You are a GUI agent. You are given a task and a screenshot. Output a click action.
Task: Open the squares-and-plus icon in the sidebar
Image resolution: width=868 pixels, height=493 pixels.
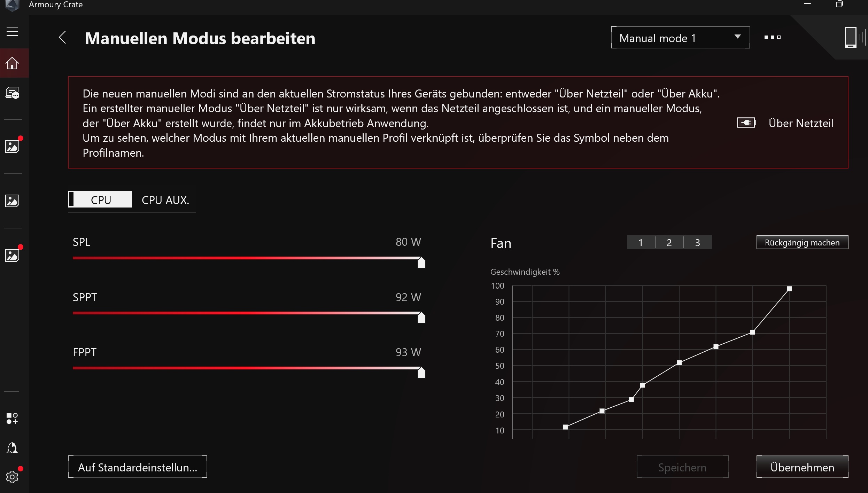(x=12, y=418)
